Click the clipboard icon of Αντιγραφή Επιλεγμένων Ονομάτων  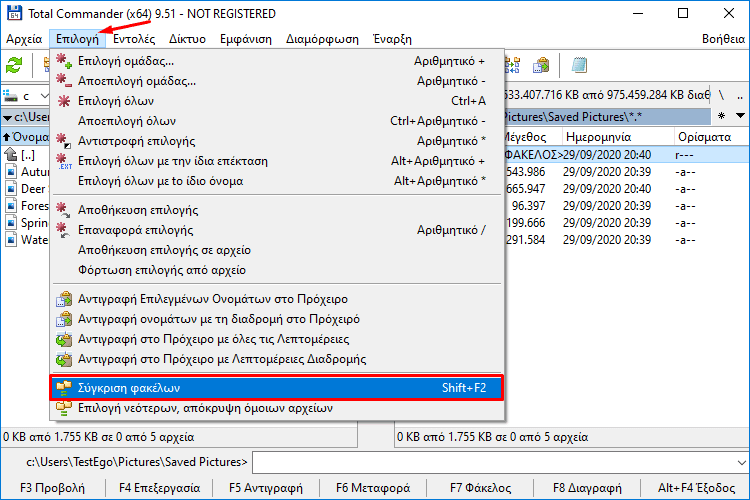[x=64, y=299]
